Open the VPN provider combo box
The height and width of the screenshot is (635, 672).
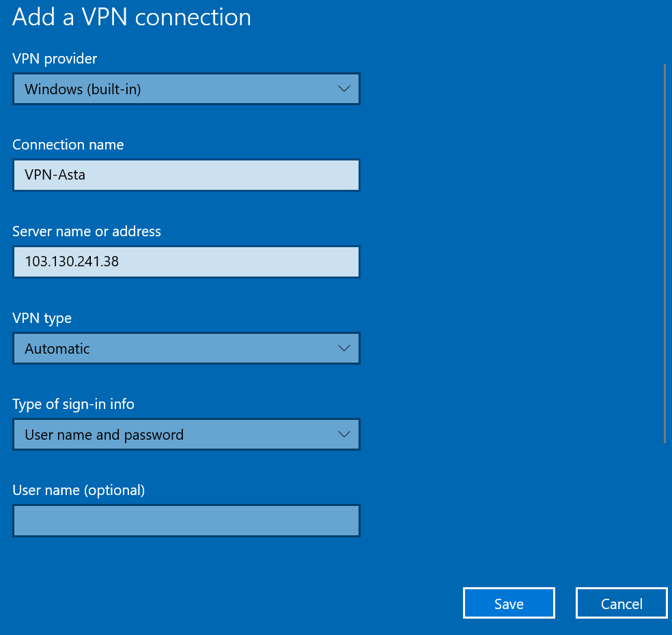[x=186, y=89]
